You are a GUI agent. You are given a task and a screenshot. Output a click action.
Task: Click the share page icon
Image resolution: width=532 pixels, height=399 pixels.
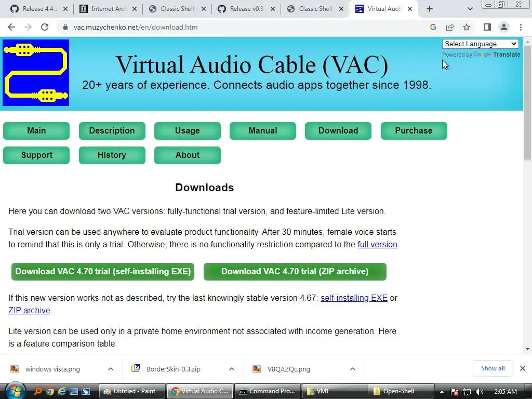point(450,27)
